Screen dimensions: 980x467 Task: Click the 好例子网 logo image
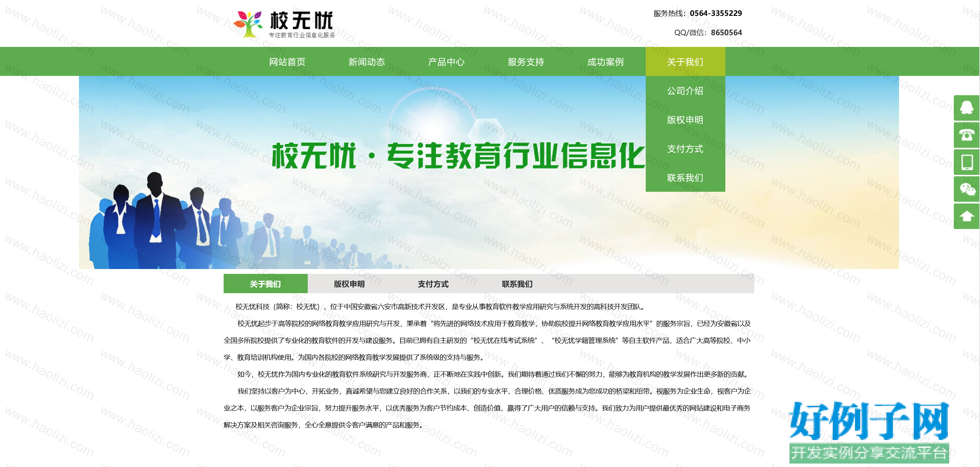[x=869, y=432]
